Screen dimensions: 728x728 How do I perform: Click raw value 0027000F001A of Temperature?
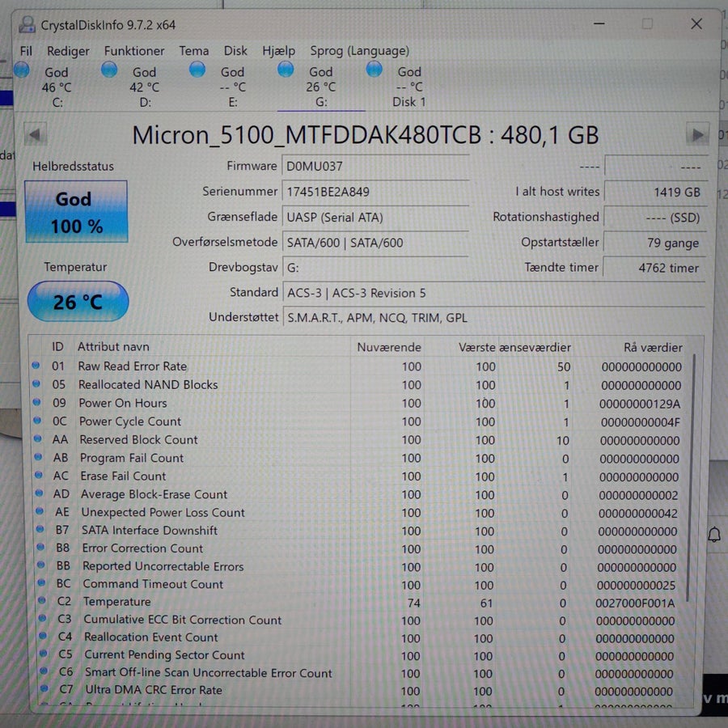point(635,603)
